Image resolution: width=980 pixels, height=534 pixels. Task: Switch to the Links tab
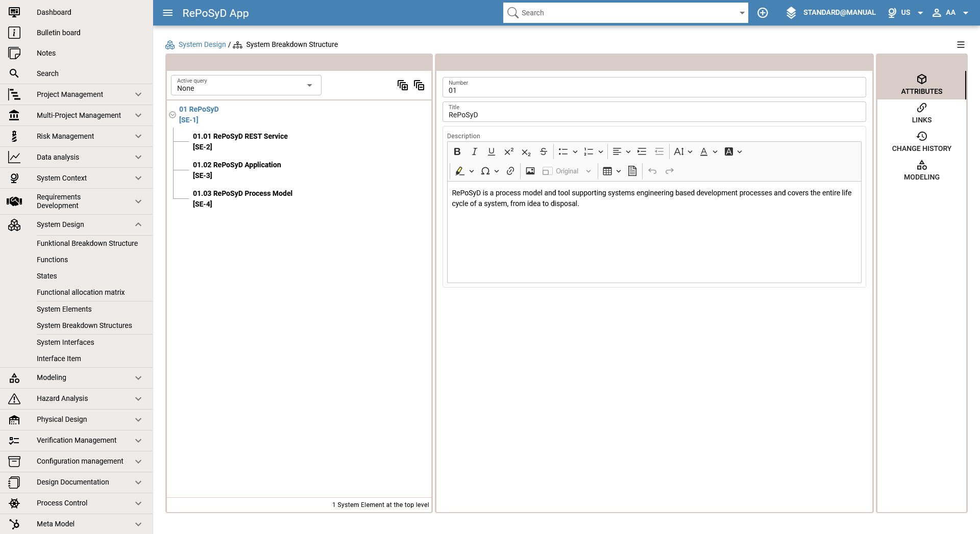pyautogui.click(x=921, y=113)
